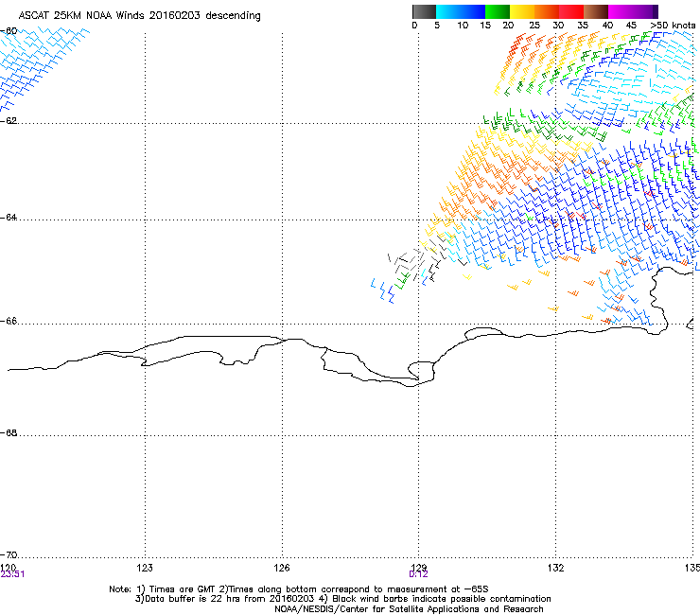700x615 pixels.
Task: Click the longitude label '126'
Action: (282, 568)
